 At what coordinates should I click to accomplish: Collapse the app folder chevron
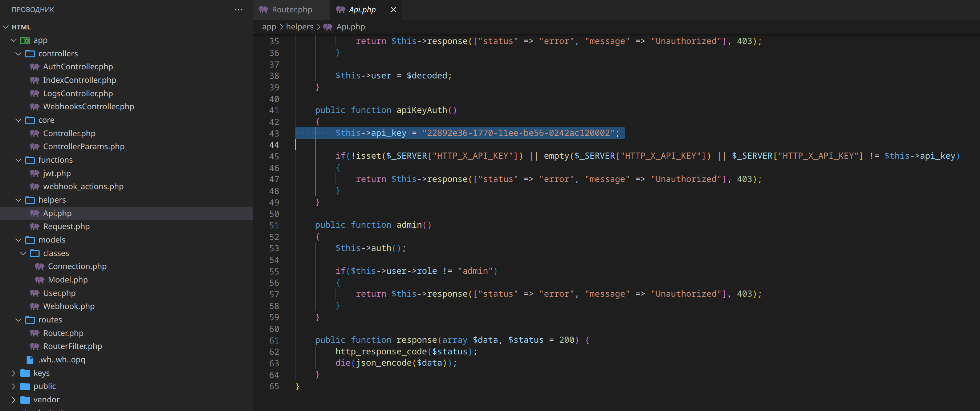pos(14,40)
